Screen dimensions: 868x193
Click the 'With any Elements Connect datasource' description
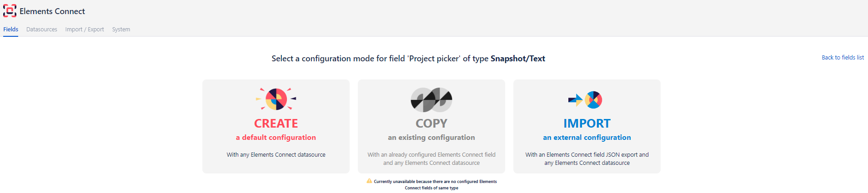276,155
